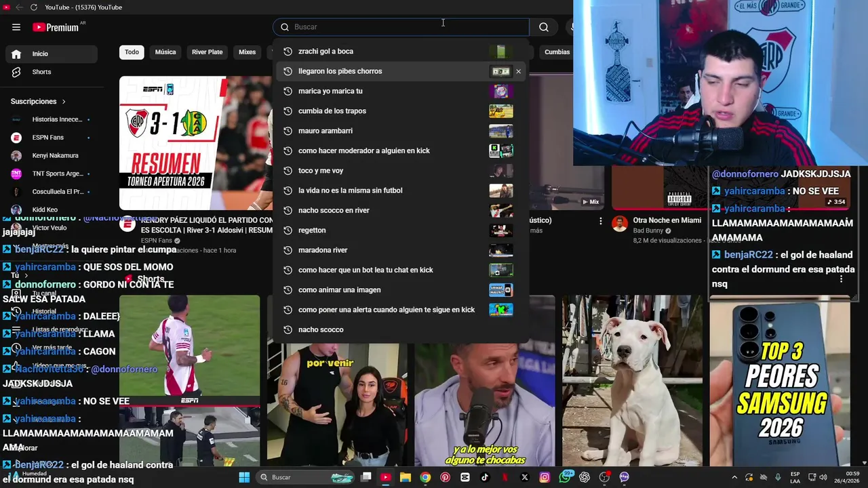Click the history clock icon beside 'regetton'

(288, 230)
